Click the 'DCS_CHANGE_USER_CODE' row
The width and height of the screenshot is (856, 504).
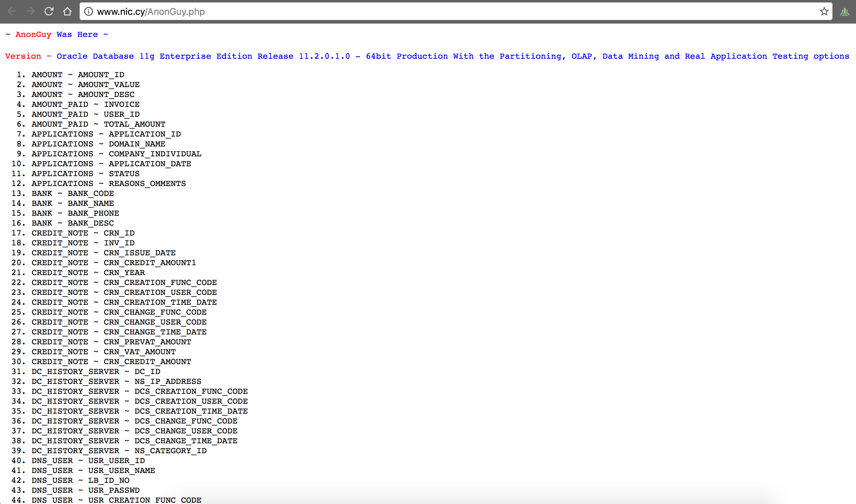135,431
